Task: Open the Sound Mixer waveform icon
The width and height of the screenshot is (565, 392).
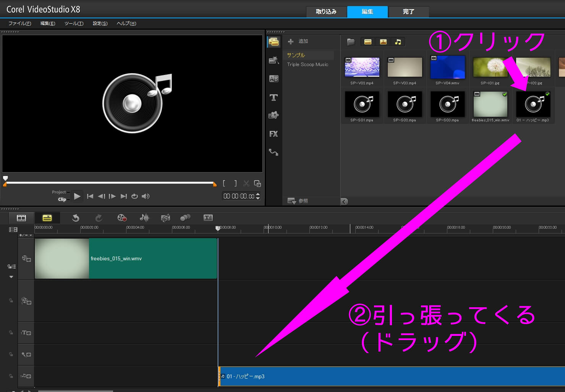Action: point(144,218)
